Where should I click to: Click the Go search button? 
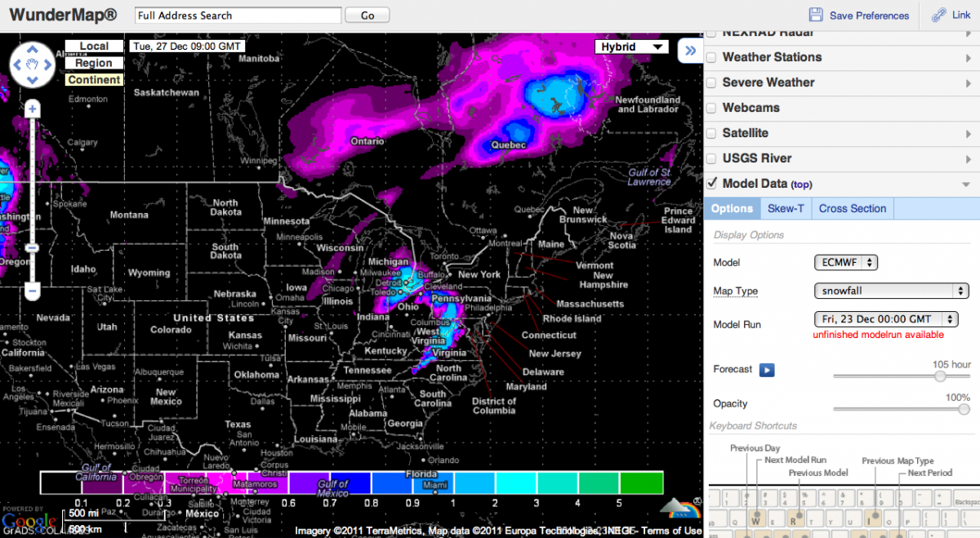pyautogui.click(x=367, y=16)
